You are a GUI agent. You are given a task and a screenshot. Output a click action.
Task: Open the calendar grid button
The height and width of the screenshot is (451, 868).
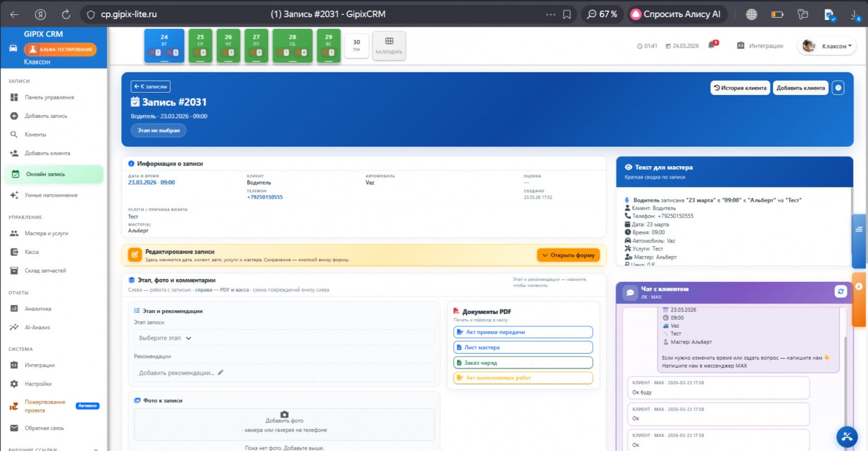pos(389,46)
